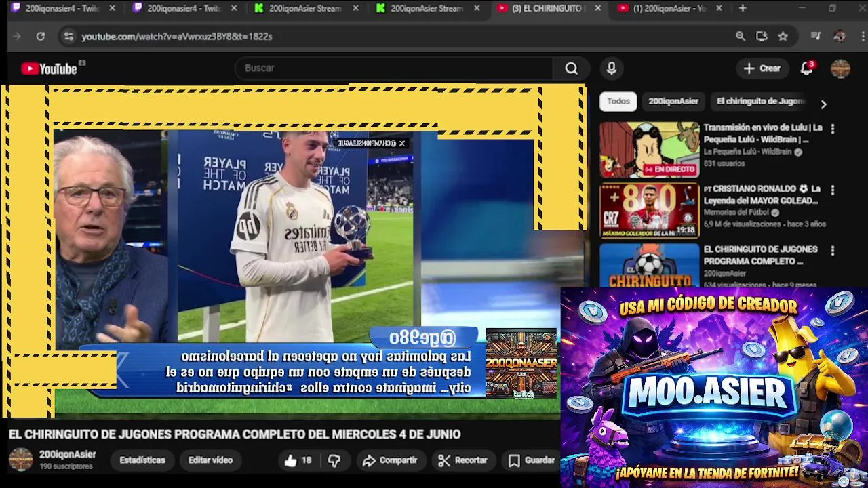Image resolution: width=868 pixels, height=488 pixels.
Task: Click the zoom magnifier icon in address bar
Action: click(x=741, y=37)
